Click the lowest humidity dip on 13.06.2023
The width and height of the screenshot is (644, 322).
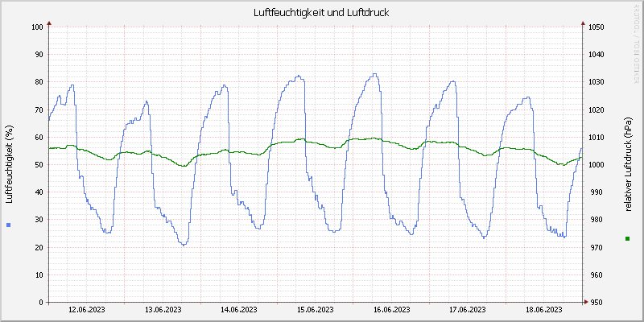[x=184, y=245]
